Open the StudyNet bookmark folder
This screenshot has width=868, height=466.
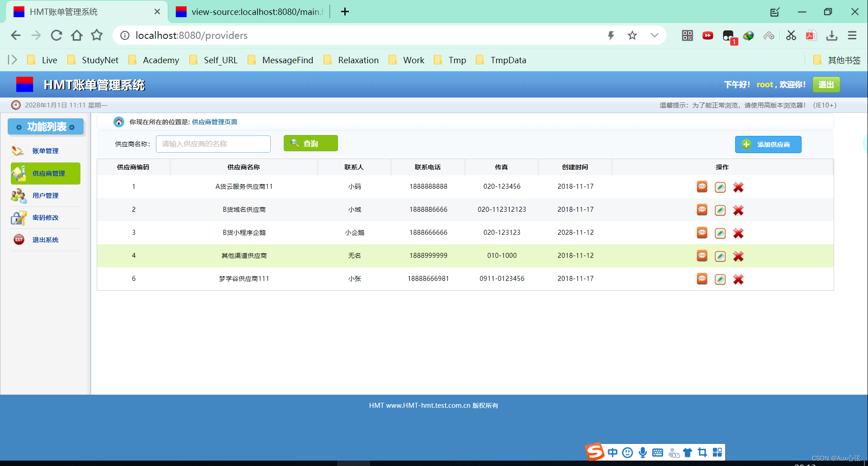[x=93, y=60]
